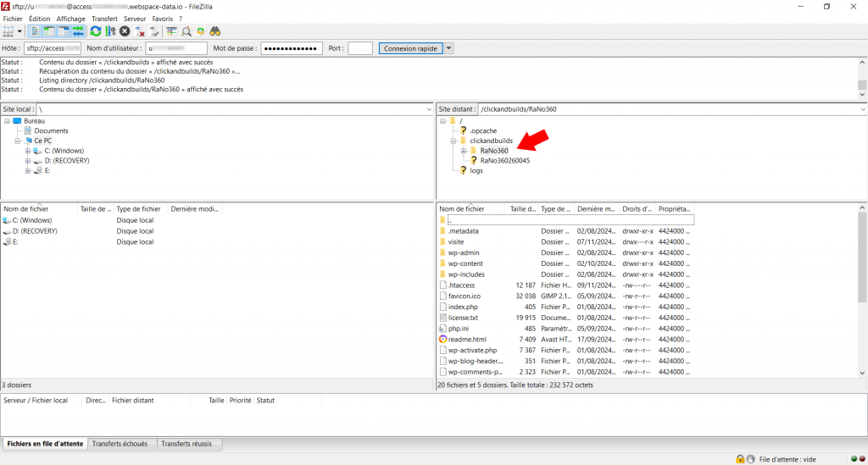Toggle message log display
Screen dimensions: 868x465
click(35, 31)
